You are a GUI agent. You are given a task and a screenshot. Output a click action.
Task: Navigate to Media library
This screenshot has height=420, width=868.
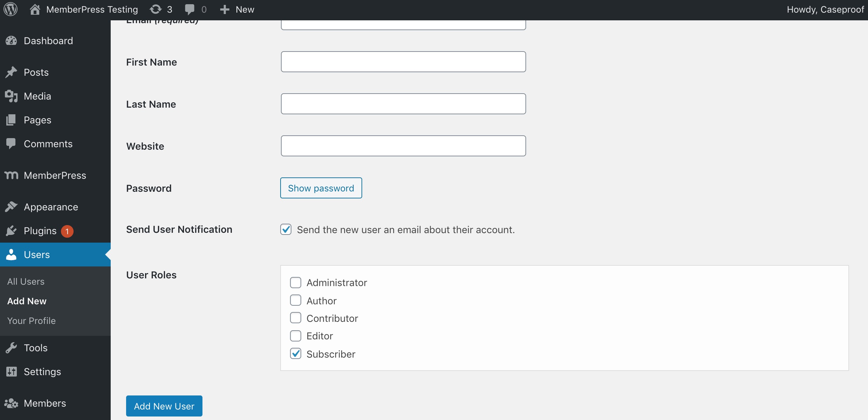click(x=37, y=96)
